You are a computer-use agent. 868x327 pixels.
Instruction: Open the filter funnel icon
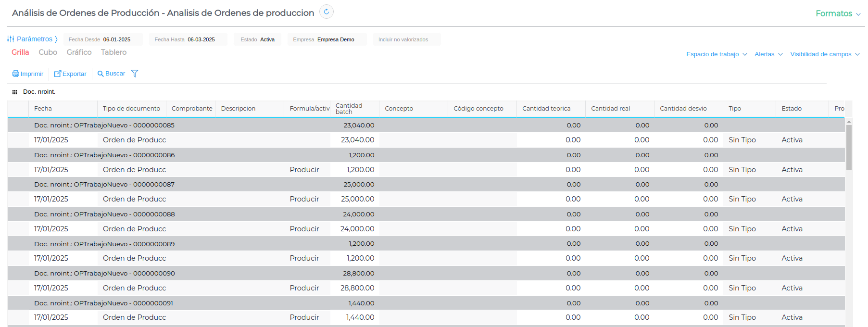click(135, 74)
